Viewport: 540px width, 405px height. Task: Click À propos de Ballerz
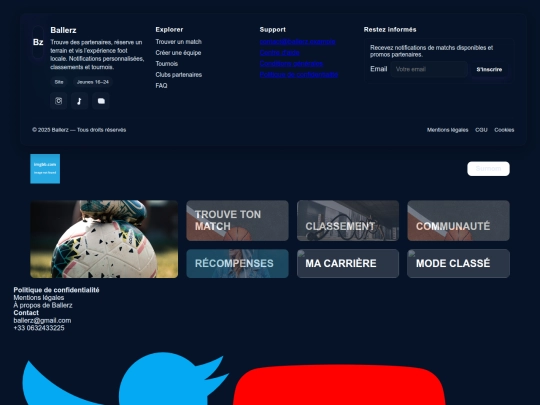point(43,305)
